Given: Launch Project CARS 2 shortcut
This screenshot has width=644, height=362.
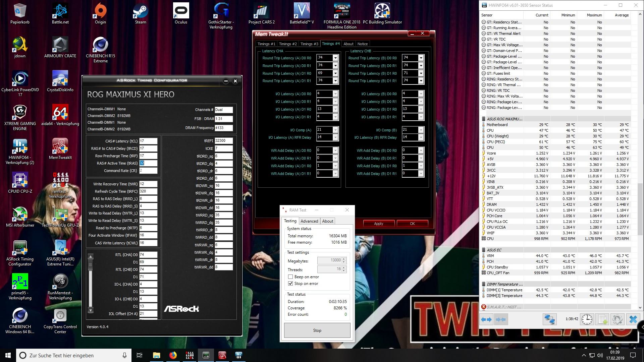Looking at the screenshot, I should click(x=262, y=14).
